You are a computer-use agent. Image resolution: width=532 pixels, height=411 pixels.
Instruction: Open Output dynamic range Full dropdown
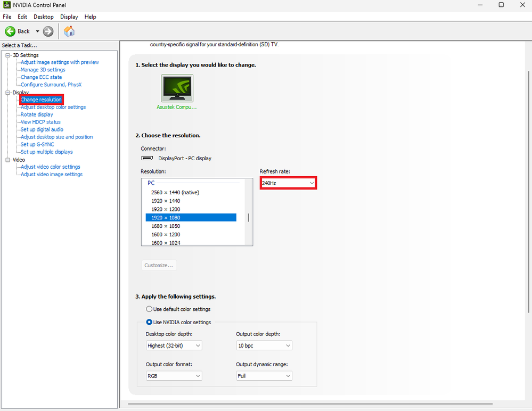pos(264,376)
